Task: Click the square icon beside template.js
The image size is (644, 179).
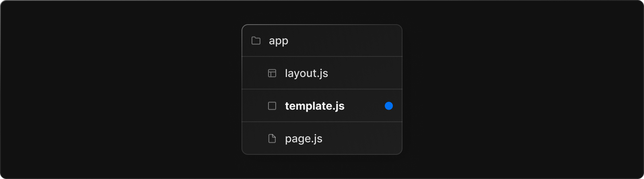Action: pyautogui.click(x=272, y=106)
